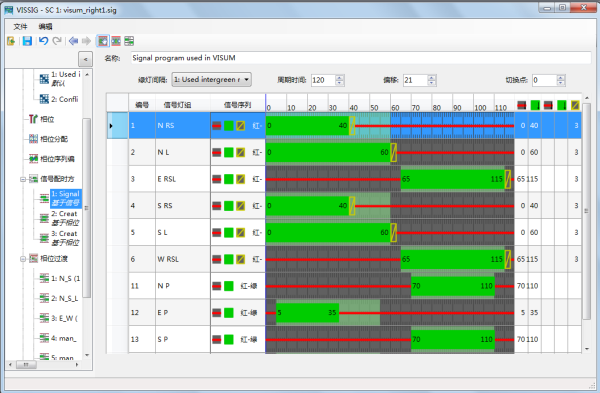Click the signal sequence cell in row 'S L'
The image size is (600, 393).
[238, 233]
